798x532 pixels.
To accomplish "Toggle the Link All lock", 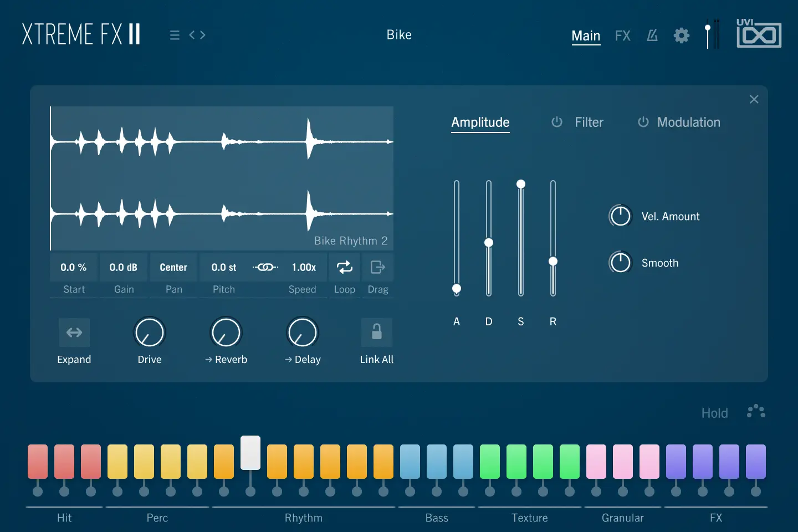I will point(377,332).
